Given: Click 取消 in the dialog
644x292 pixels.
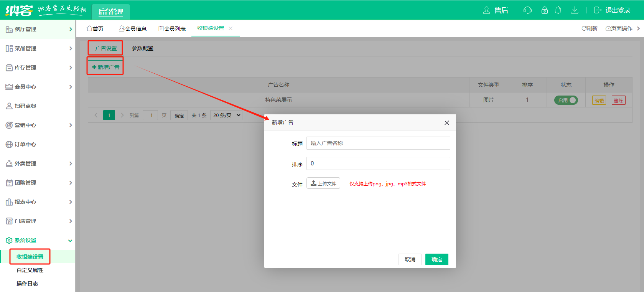Looking at the screenshot, I should [x=410, y=259].
